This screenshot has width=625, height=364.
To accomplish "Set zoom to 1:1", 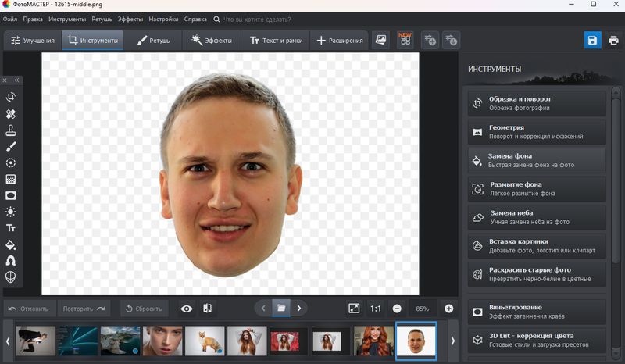I will pyautogui.click(x=376, y=309).
